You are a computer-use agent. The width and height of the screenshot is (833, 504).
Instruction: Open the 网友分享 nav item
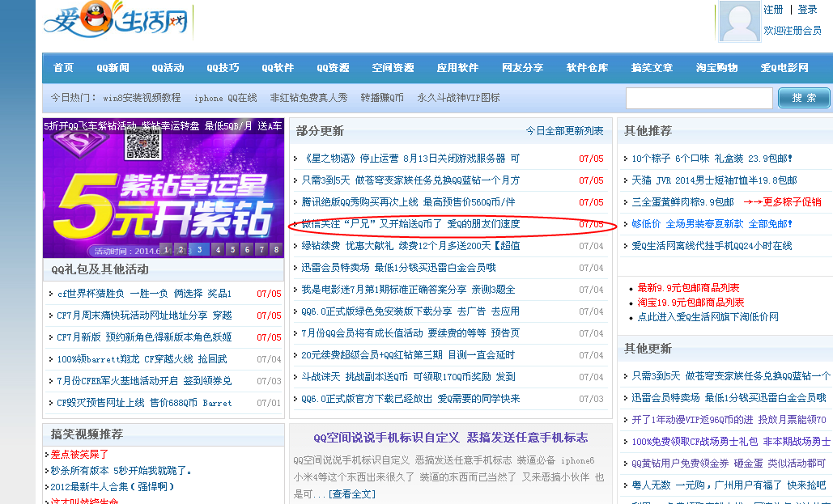pyautogui.click(x=522, y=67)
